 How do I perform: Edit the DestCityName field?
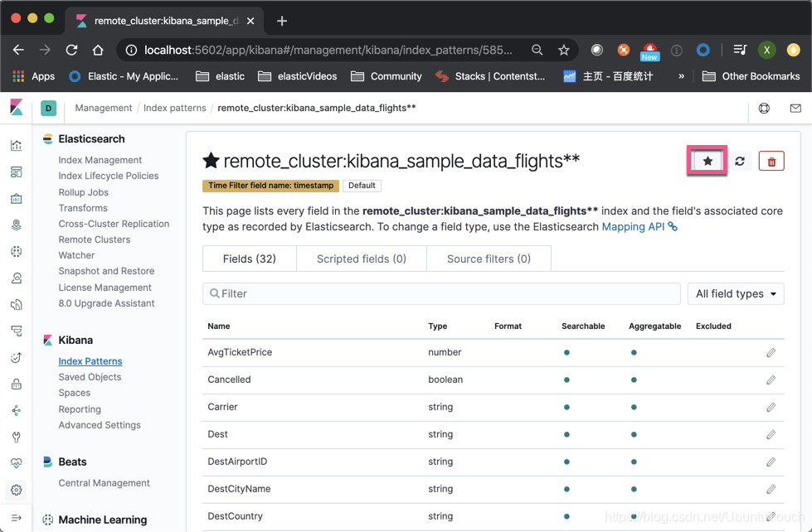click(771, 489)
